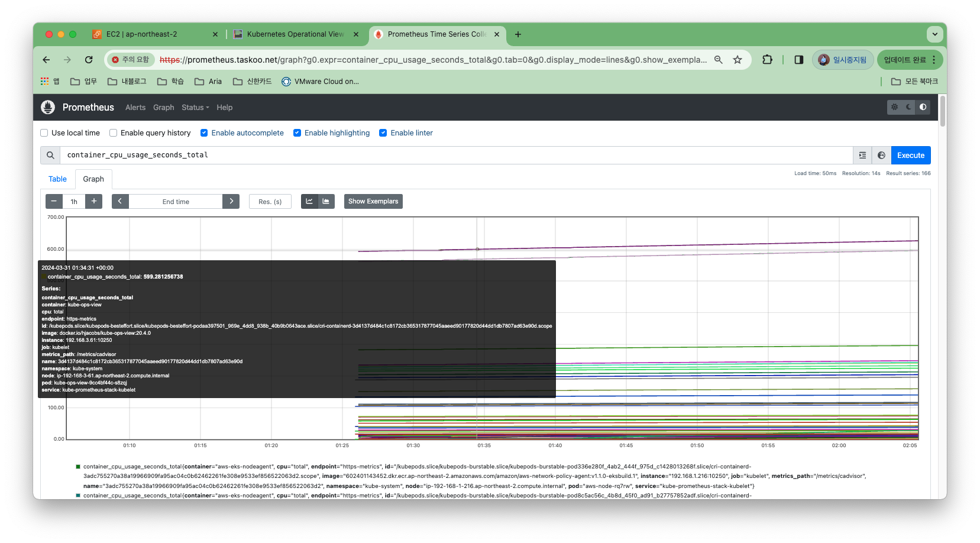The image size is (980, 543).
Task: Switch to light theme sun icon
Action: point(894,107)
